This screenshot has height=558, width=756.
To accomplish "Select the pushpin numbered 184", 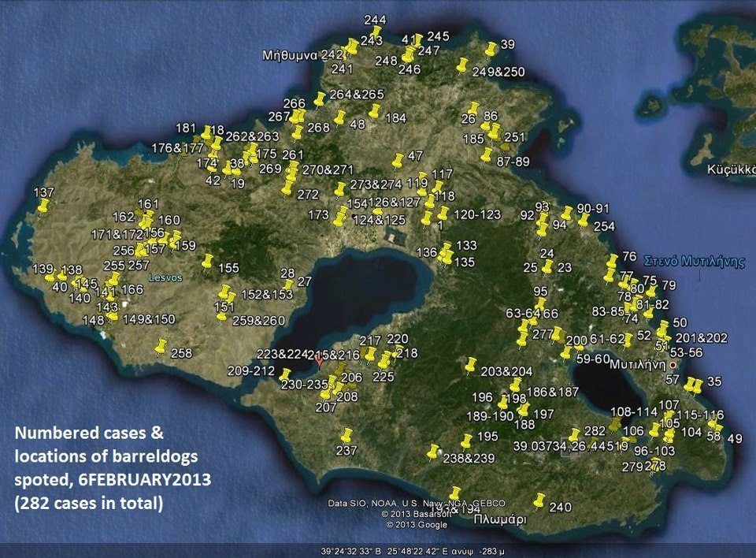I will 375,111.
